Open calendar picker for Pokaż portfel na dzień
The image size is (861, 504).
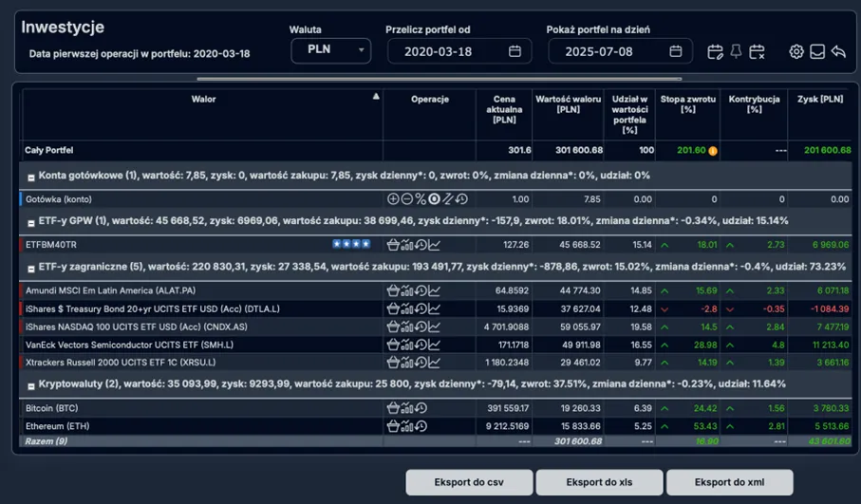pos(675,51)
